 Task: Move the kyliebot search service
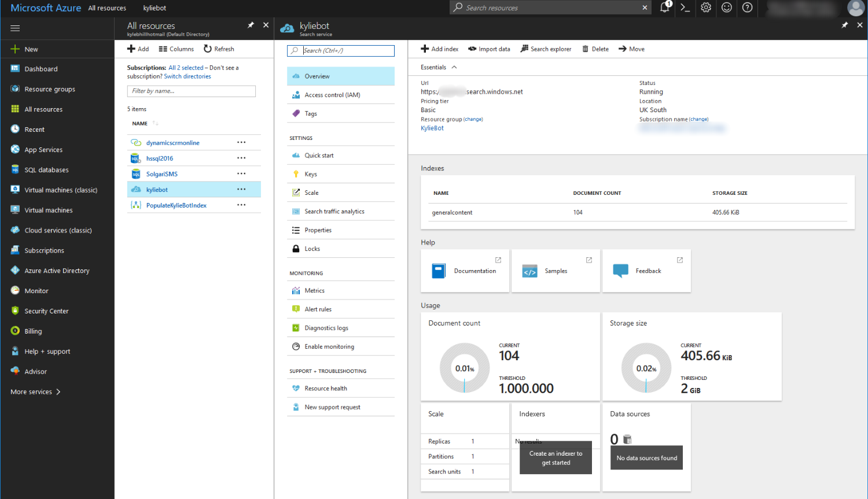(x=631, y=49)
